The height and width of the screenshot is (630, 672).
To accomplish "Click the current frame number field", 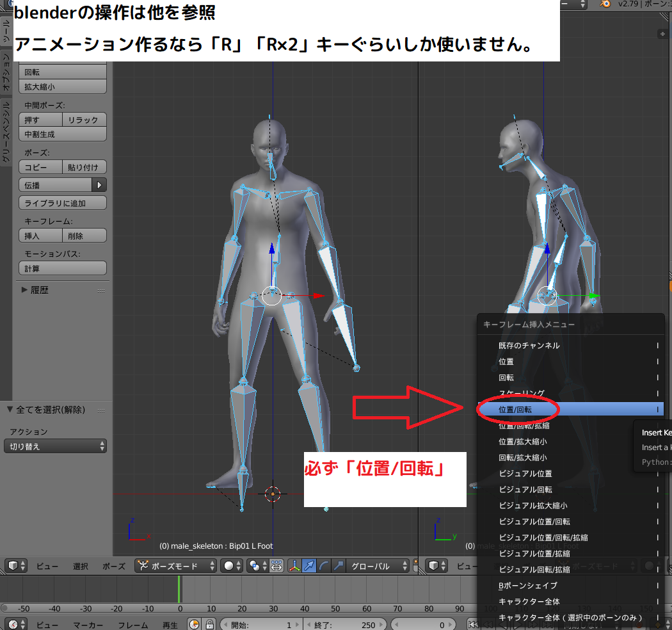I will pos(422,625).
